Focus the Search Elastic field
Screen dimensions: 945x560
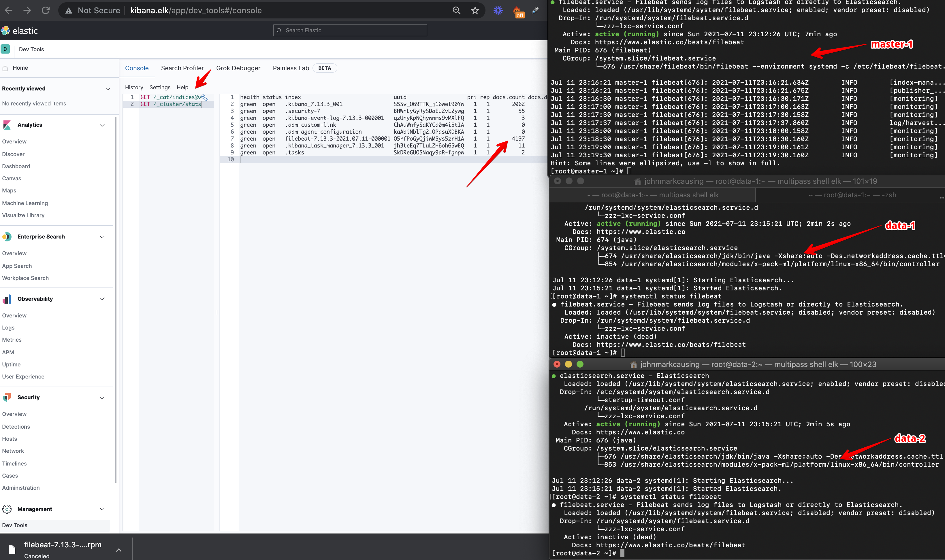click(x=350, y=30)
